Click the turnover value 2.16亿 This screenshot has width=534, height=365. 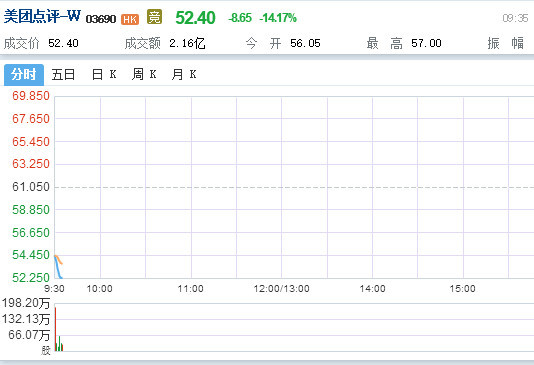pyautogui.click(x=187, y=43)
